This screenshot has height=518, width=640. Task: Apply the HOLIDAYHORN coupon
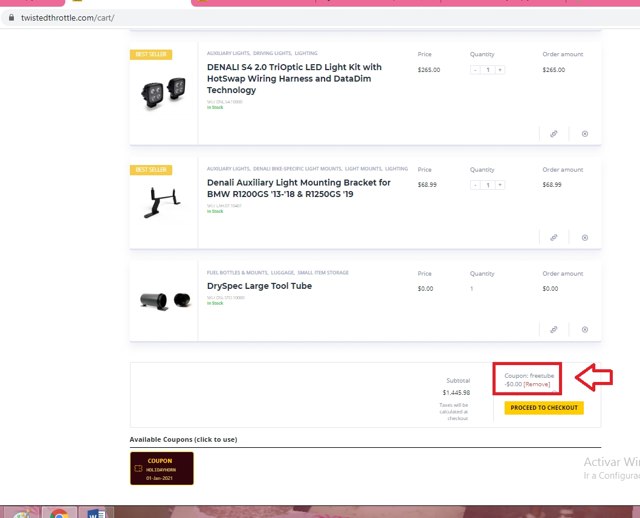162,468
